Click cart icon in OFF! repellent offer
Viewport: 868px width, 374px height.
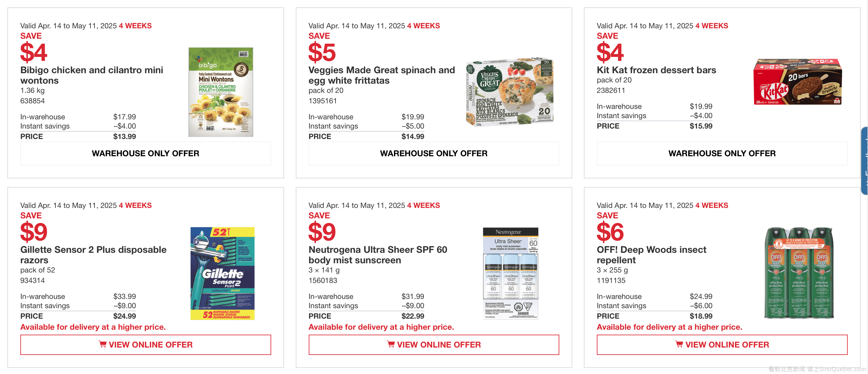point(679,344)
